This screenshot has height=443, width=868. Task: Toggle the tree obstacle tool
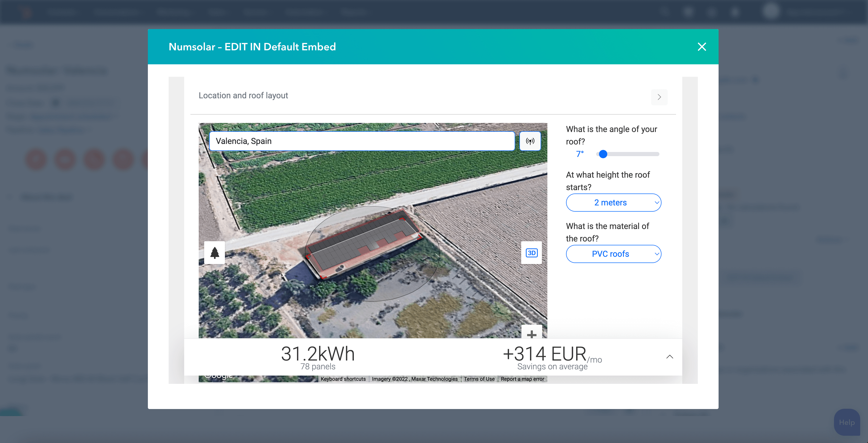(x=215, y=253)
